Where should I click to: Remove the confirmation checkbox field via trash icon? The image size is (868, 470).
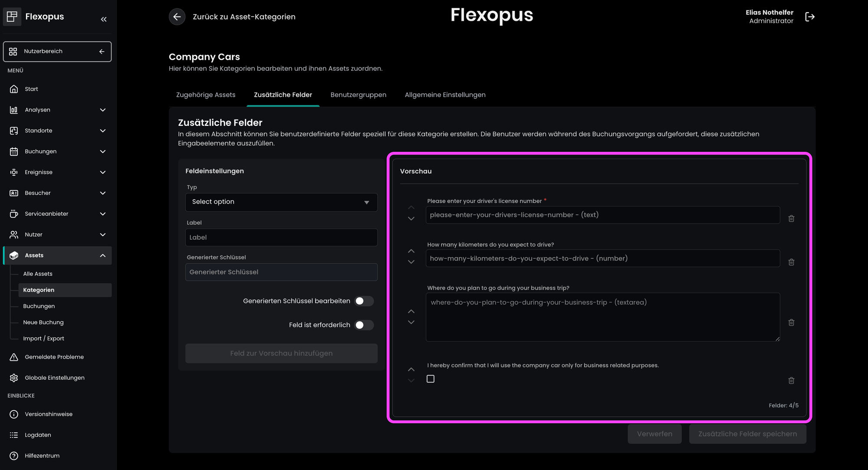[x=791, y=381]
